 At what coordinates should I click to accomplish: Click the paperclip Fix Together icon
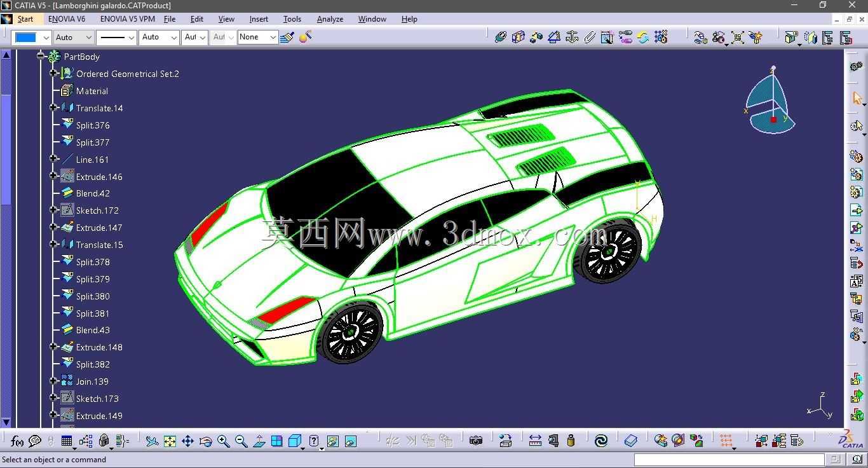pyautogui.click(x=590, y=37)
